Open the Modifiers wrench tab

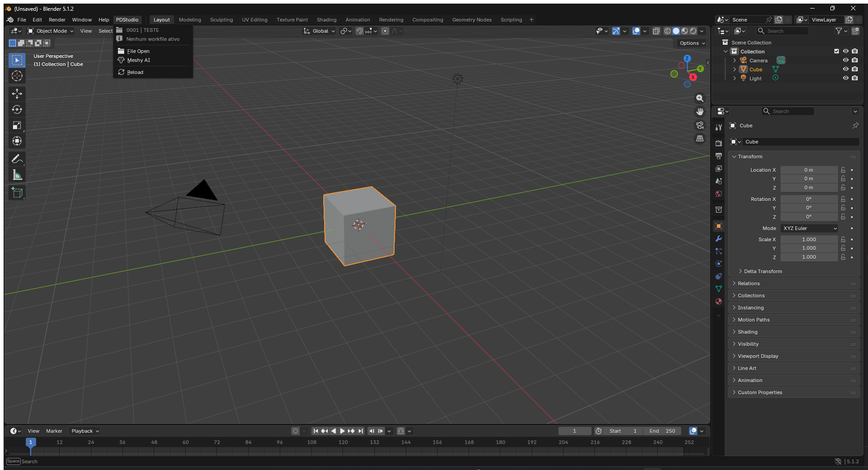pyautogui.click(x=719, y=239)
